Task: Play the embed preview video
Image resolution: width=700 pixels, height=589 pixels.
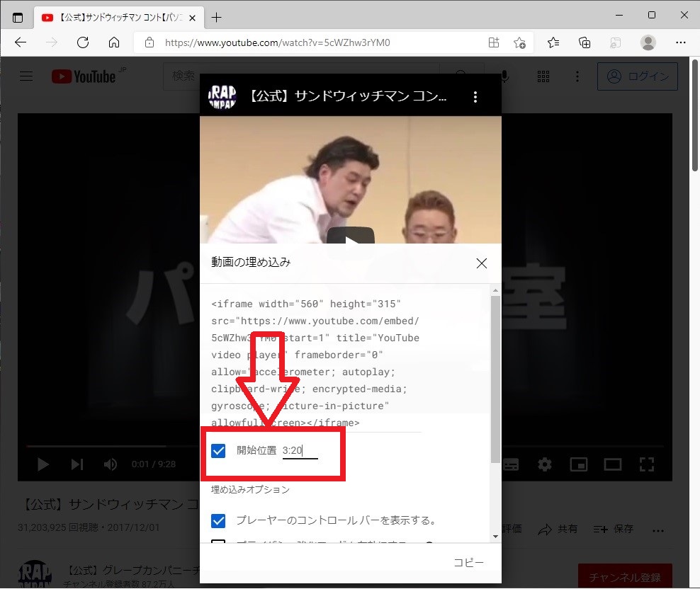Action: (x=351, y=235)
